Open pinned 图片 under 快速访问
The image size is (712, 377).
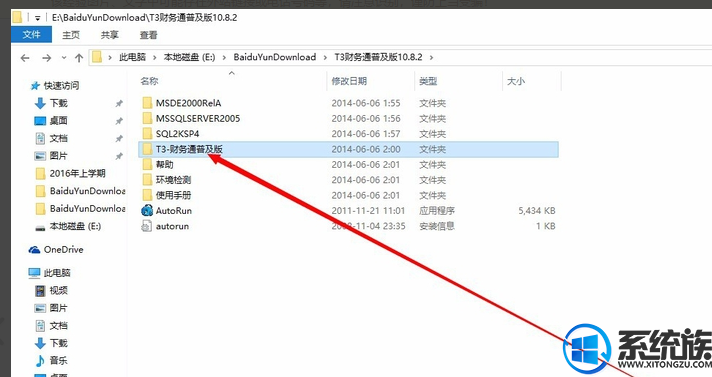point(59,156)
